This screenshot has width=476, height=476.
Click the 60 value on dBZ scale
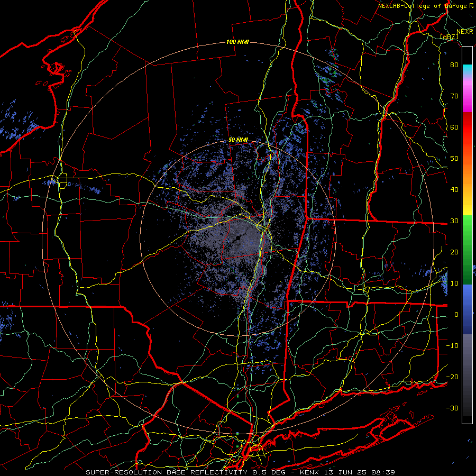coord(454,127)
